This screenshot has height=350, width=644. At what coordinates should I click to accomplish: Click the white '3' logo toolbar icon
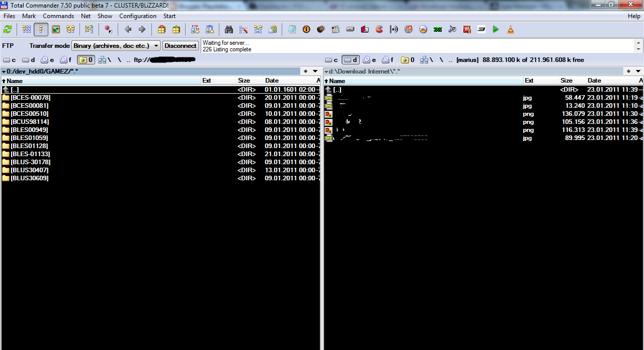click(481, 29)
